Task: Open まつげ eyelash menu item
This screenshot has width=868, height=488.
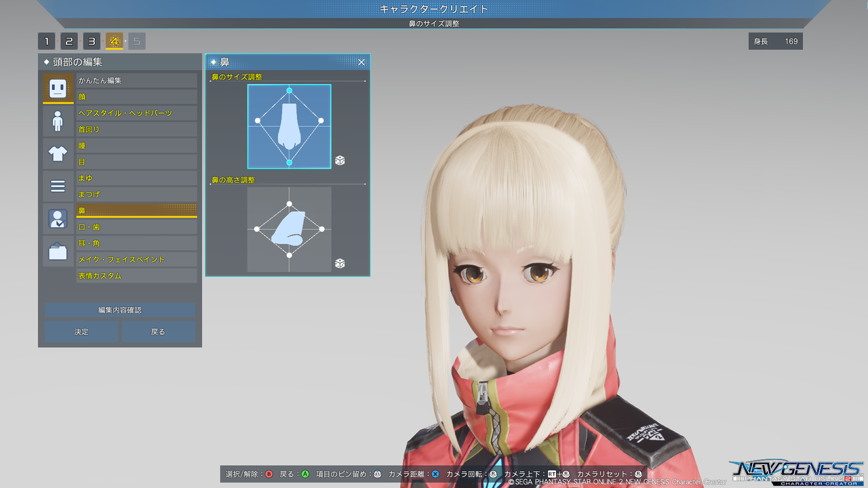Action: [136, 195]
